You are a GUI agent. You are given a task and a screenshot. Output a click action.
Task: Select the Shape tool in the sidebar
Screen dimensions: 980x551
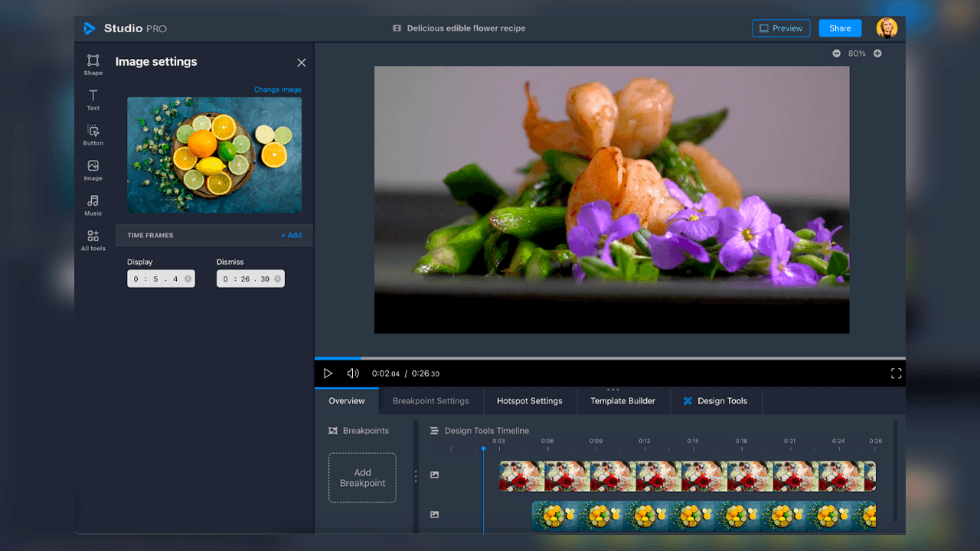point(93,64)
